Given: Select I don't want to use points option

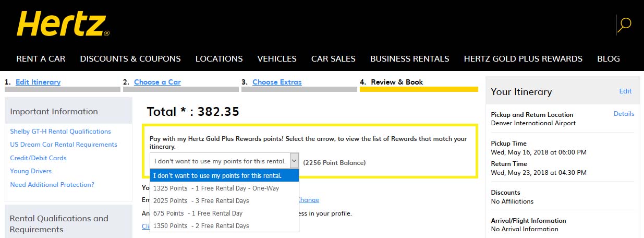Looking at the screenshot, I should [225, 175].
